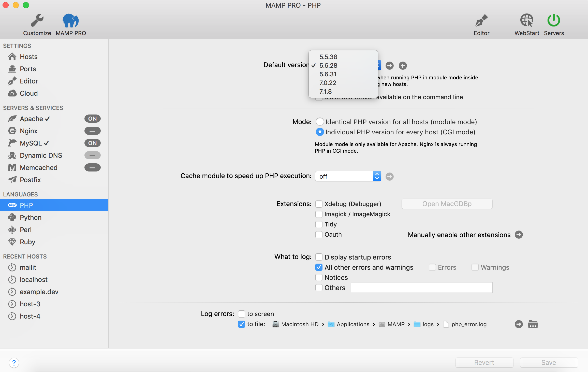The height and width of the screenshot is (372, 588).
Task: Toggle Nginx server switch
Action: (x=92, y=131)
